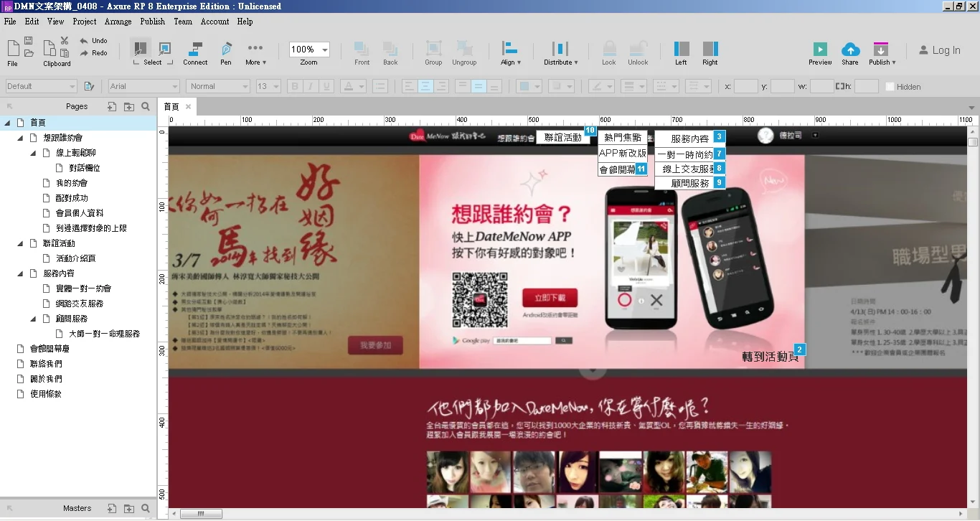Toggle the Hidden checkbox
Viewport: 980px width, 521px height.
click(890, 86)
